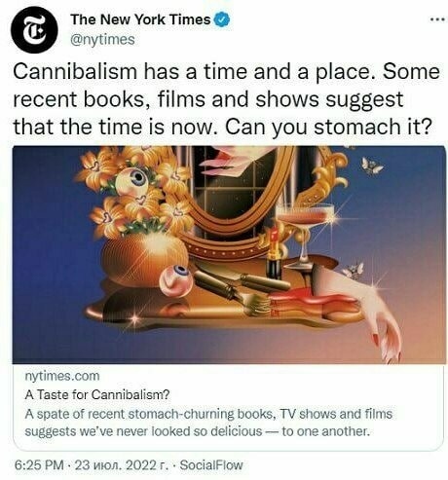Click the knife on the tray
Image resolution: width=448 pixels, height=480 pixels.
point(241,276)
